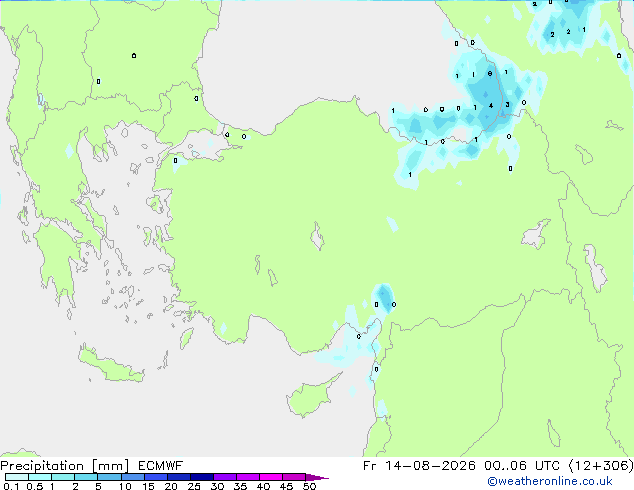
Task: Select the 5–10 mm legend color swatch
Action: click(110, 477)
